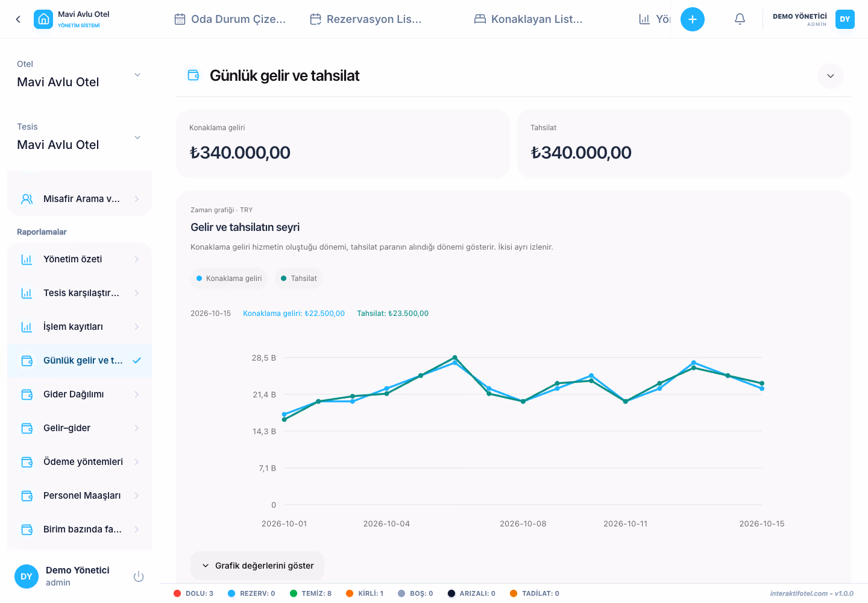868x603 pixels.
Task: Open the Tesis selector dropdown
Action: point(80,137)
